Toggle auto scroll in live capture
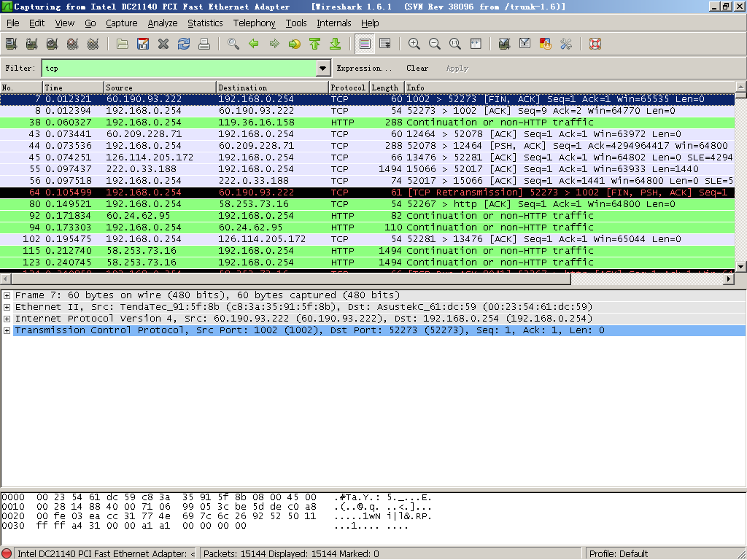 click(x=385, y=44)
